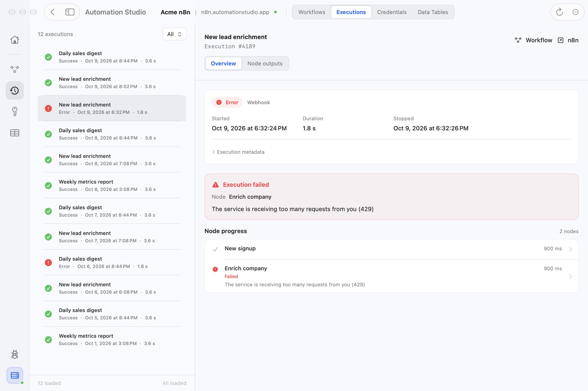Expand the failed Enrich company node row
Viewport: 588px width, 391px height.
391,276
